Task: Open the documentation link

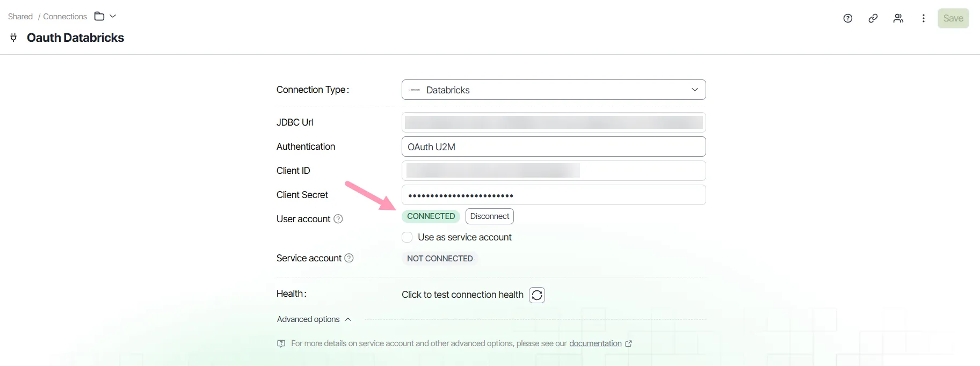Action: tap(596, 343)
